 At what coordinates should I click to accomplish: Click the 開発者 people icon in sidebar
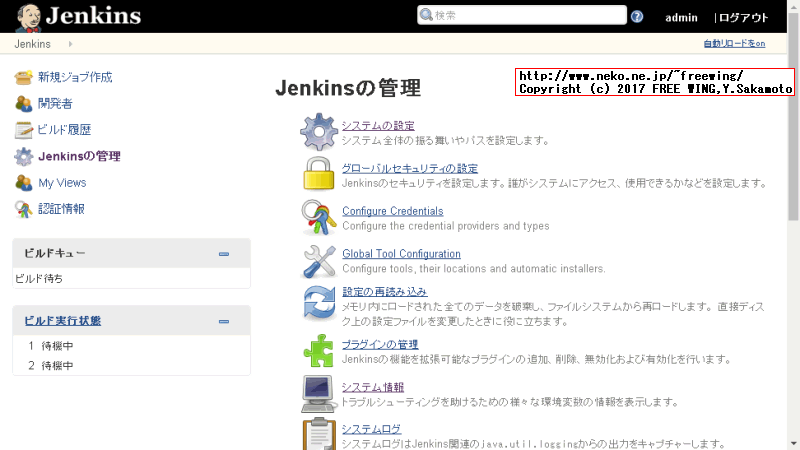(23, 104)
